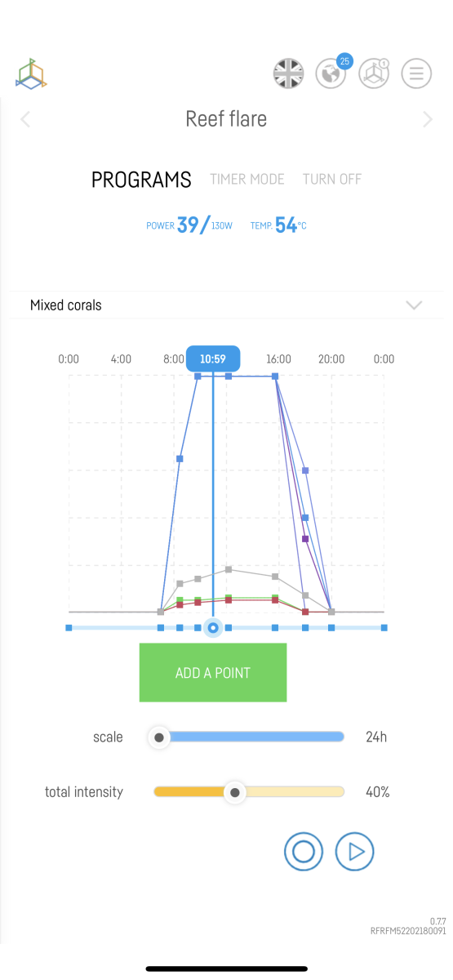453x980 pixels.
Task: Open the hamburger menu
Action: (x=416, y=73)
